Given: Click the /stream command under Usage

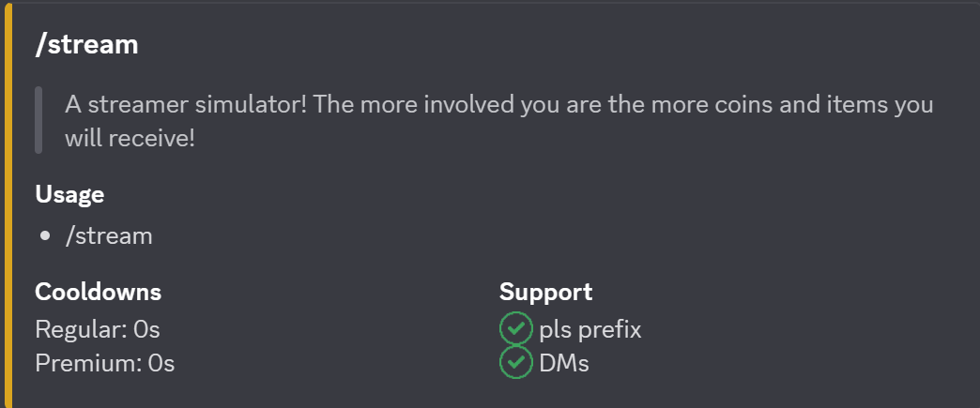Looking at the screenshot, I should [x=109, y=235].
